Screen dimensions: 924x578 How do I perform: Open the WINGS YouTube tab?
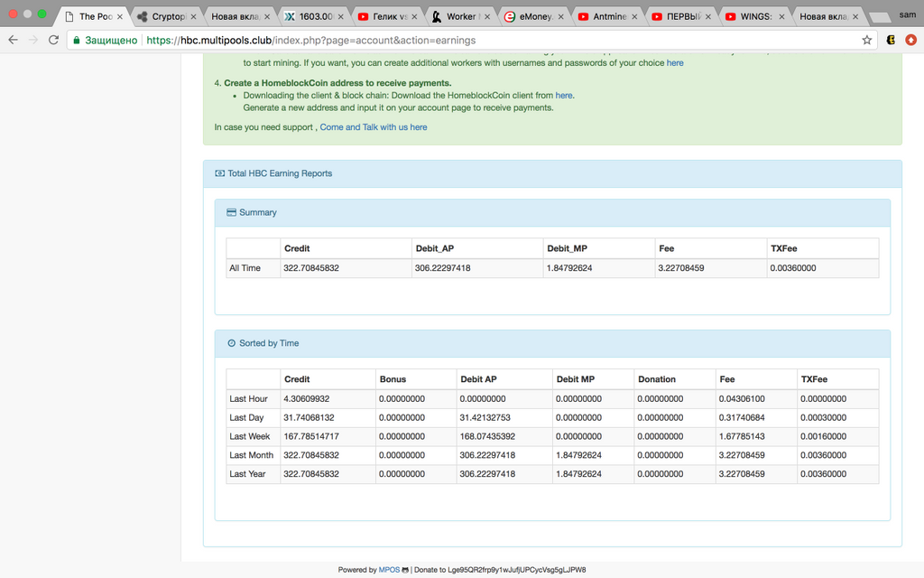[x=753, y=16]
